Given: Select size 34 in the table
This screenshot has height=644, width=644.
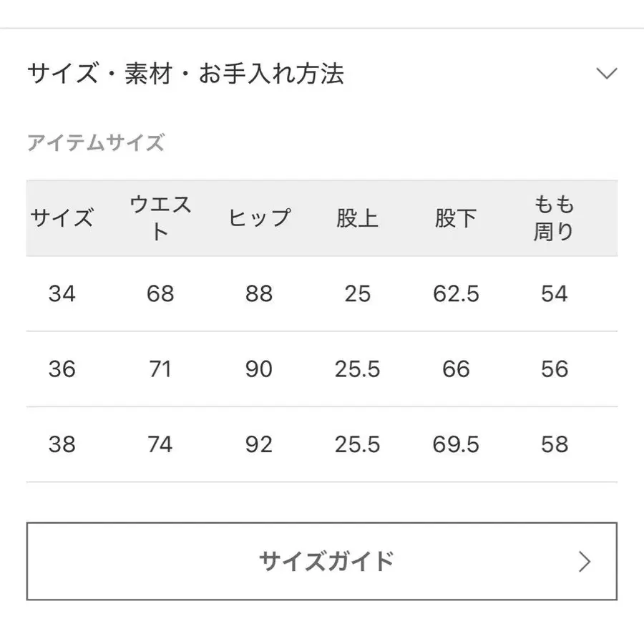Looking at the screenshot, I should [63, 293].
